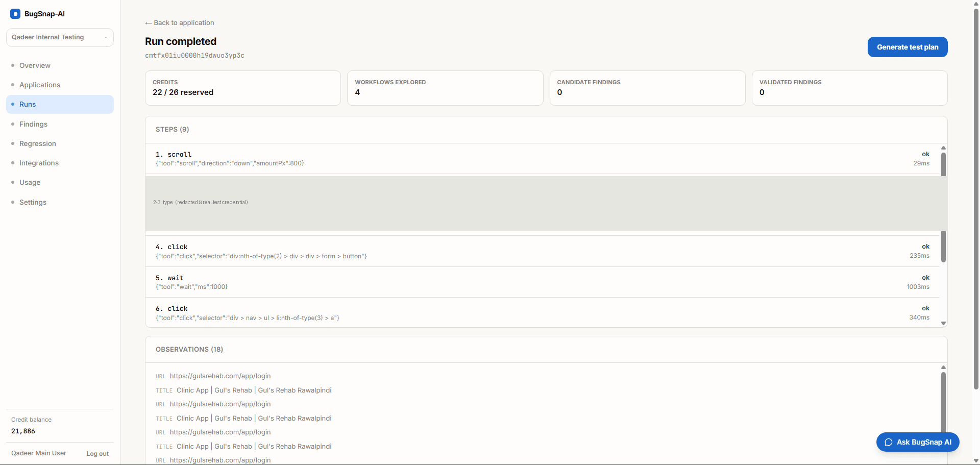The image size is (980, 465).
Task: Click the Validated Findings card
Action: coord(849,88)
